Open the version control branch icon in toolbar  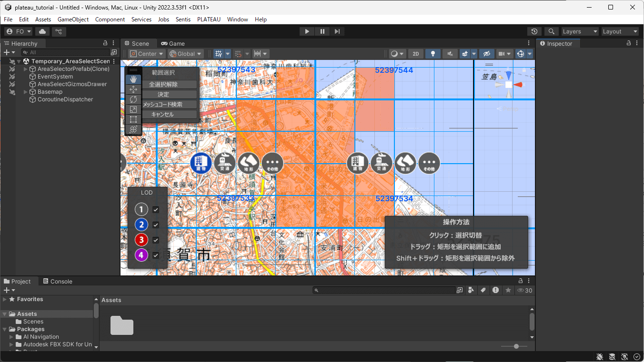(x=59, y=31)
